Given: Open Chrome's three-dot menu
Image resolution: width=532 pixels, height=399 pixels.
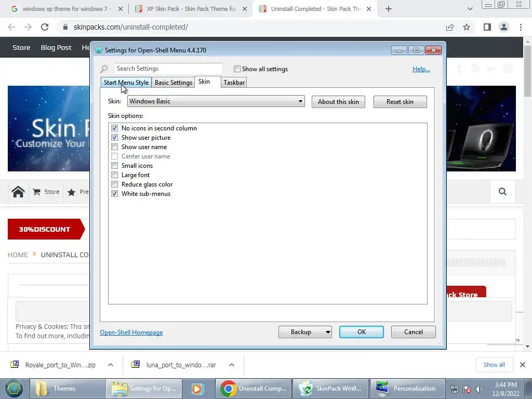Looking at the screenshot, I should click(x=521, y=27).
